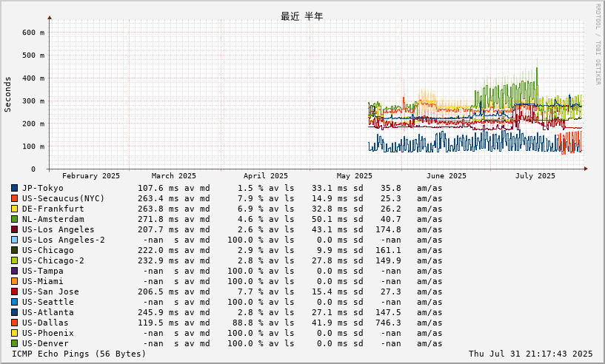Click the 107.6 ms median value for JP-Tokyo
Image resolution: width=605 pixels, height=364 pixels.
point(158,188)
